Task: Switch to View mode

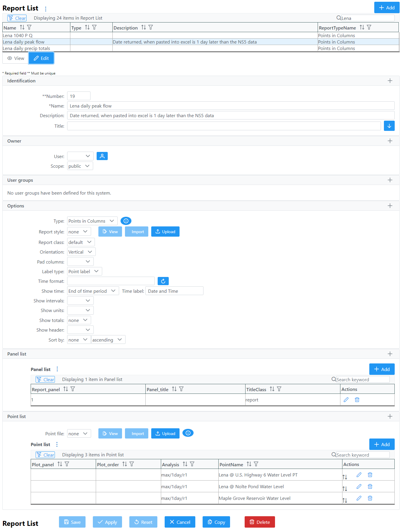Action: [16, 58]
